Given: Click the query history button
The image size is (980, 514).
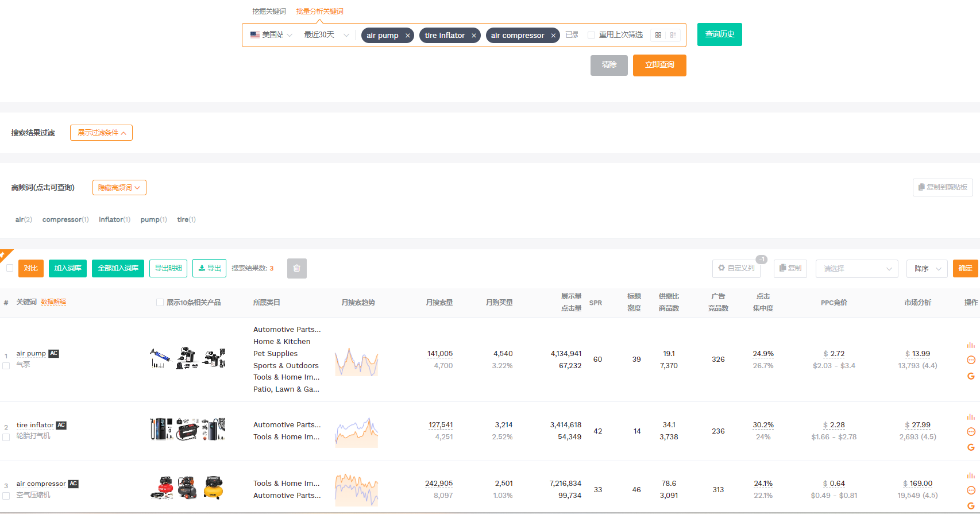Looking at the screenshot, I should click(x=720, y=34).
